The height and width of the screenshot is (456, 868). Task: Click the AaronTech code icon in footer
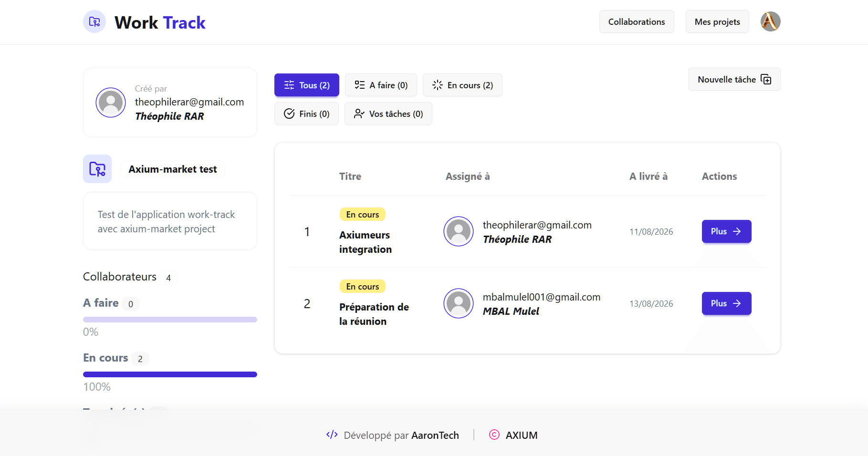coord(332,435)
